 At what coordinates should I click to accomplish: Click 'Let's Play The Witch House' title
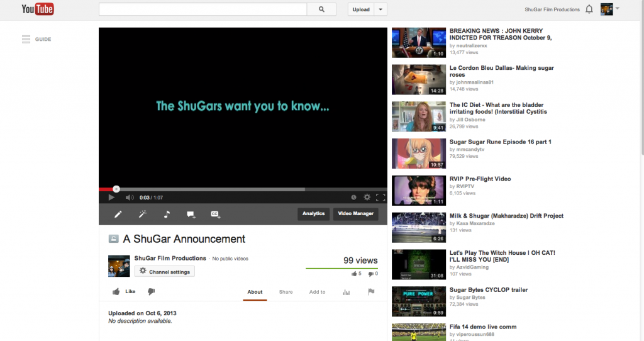tap(502, 256)
